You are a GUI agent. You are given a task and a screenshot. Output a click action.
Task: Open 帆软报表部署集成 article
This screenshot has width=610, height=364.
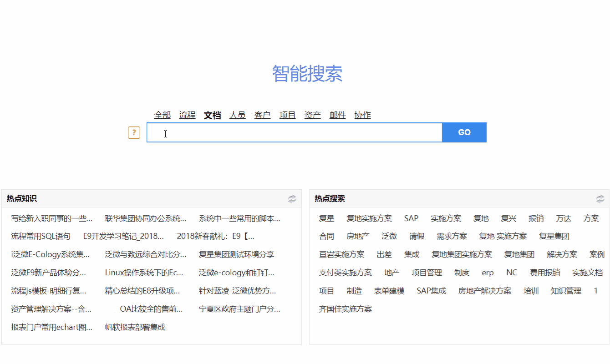[x=135, y=328]
